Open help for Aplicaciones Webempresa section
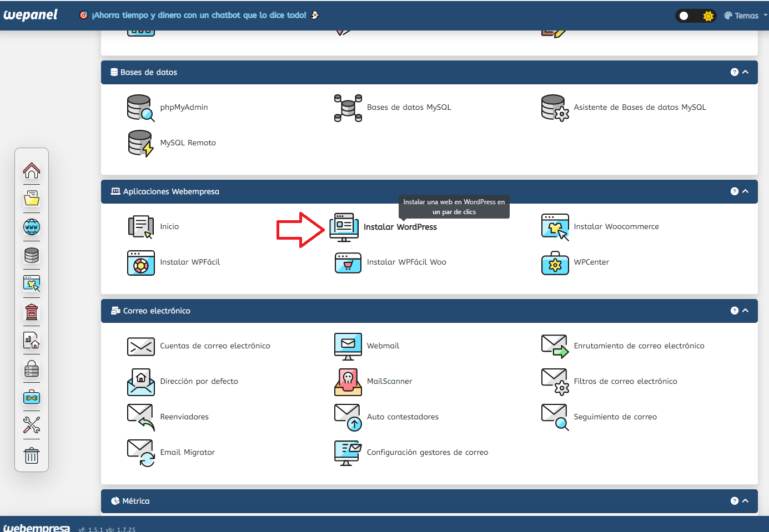 pyautogui.click(x=735, y=191)
